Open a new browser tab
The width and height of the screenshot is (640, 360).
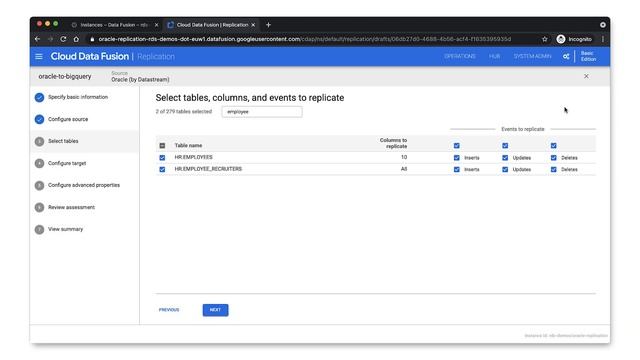pyautogui.click(x=268, y=25)
